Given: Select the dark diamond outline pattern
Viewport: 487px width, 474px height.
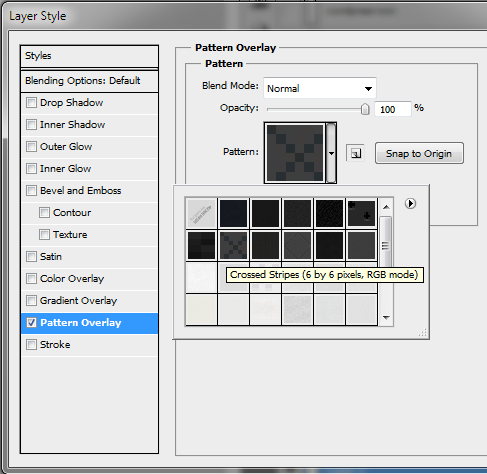Looking at the screenshot, I should point(297,246).
